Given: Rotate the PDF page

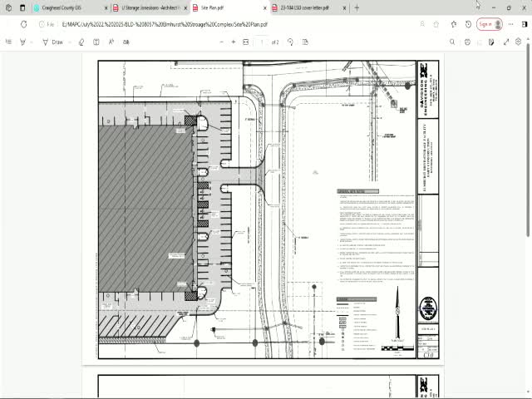Looking at the screenshot, I should [290, 42].
